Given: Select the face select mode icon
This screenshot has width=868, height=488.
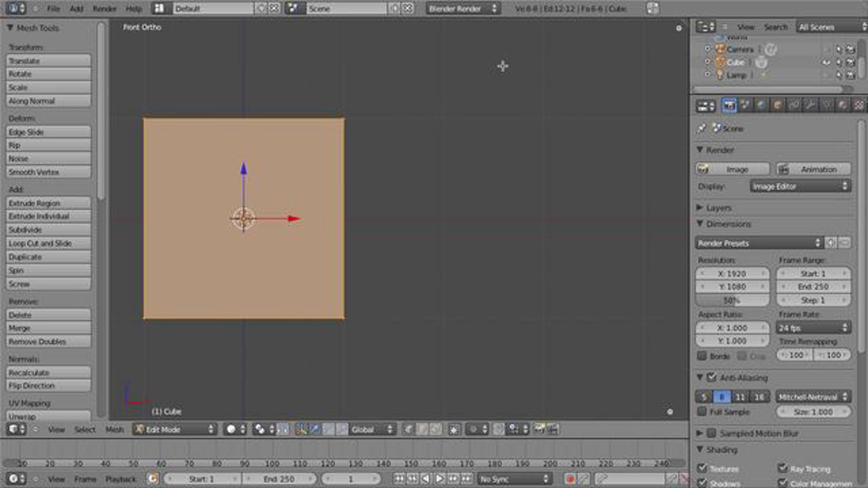Looking at the screenshot, I should point(435,429).
